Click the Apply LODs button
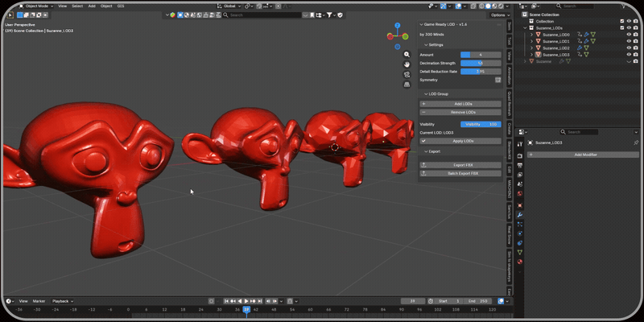Viewport: 644px width, 322px height. [x=460, y=141]
